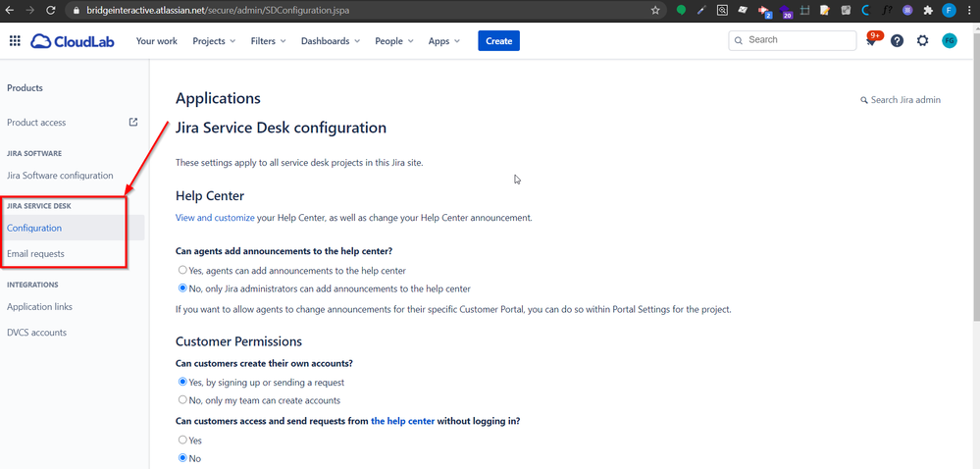The image size is (980, 469).
Task: Select No, only Jira administrators add announcements
Action: point(182,288)
